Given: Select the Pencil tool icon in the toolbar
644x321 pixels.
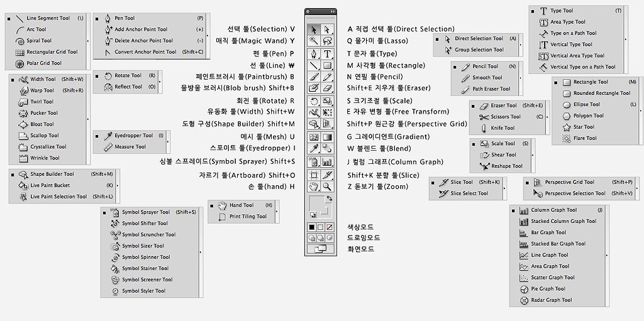Looking at the screenshot, I should pyautogui.click(x=327, y=77).
